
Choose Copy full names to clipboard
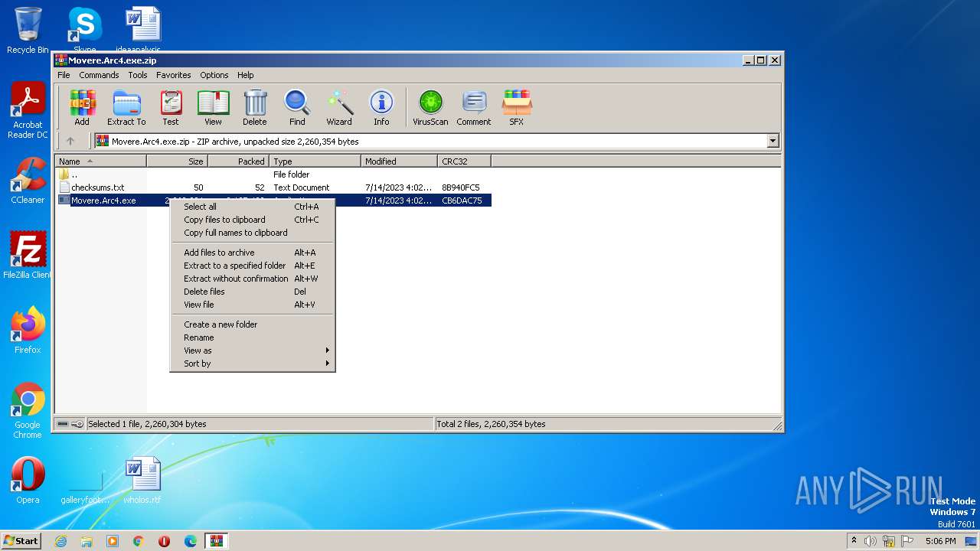pos(252,233)
